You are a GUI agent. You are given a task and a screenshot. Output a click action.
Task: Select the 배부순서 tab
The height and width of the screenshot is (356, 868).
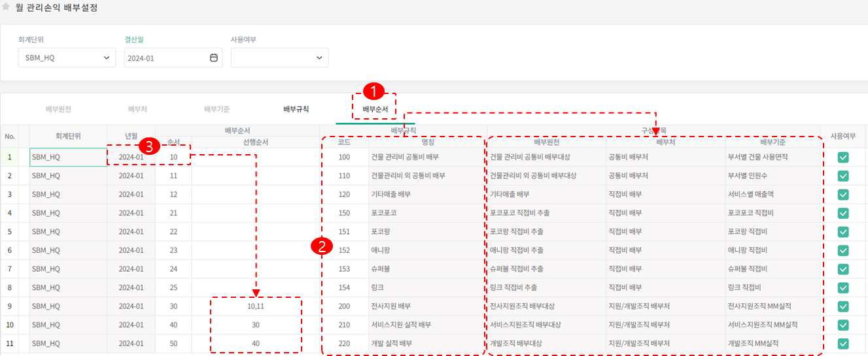(375, 109)
